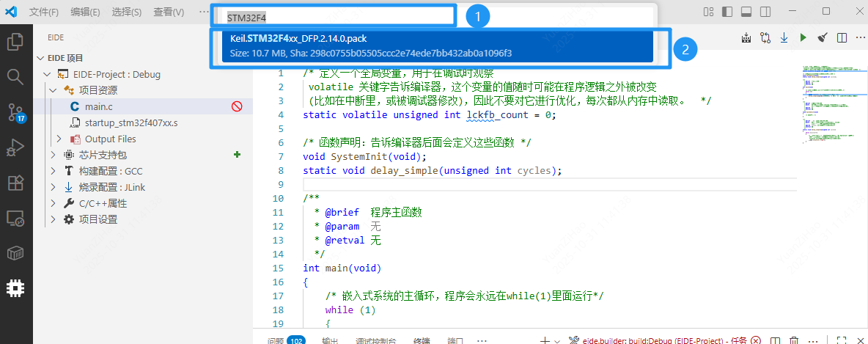Image resolution: width=868 pixels, height=344 pixels.
Task: Click the broom clean project icon
Action: pos(822,37)
